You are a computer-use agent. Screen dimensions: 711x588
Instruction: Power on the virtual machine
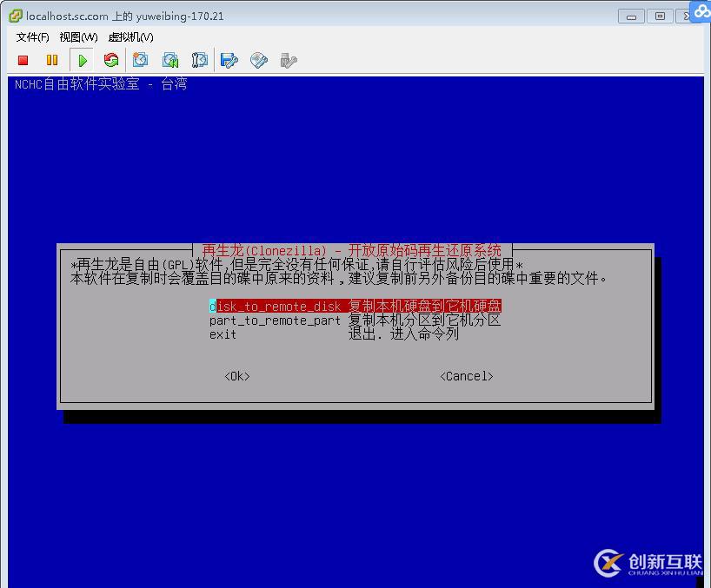[82, 60]
